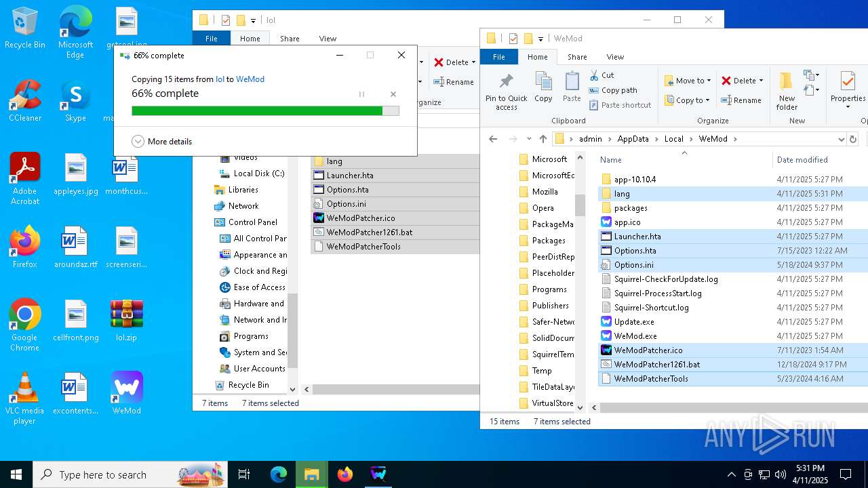Select Mozilla folder in WeMod tree
Image resolution: width=868 pixels, height=488 pixels.
tap(545, 192)
